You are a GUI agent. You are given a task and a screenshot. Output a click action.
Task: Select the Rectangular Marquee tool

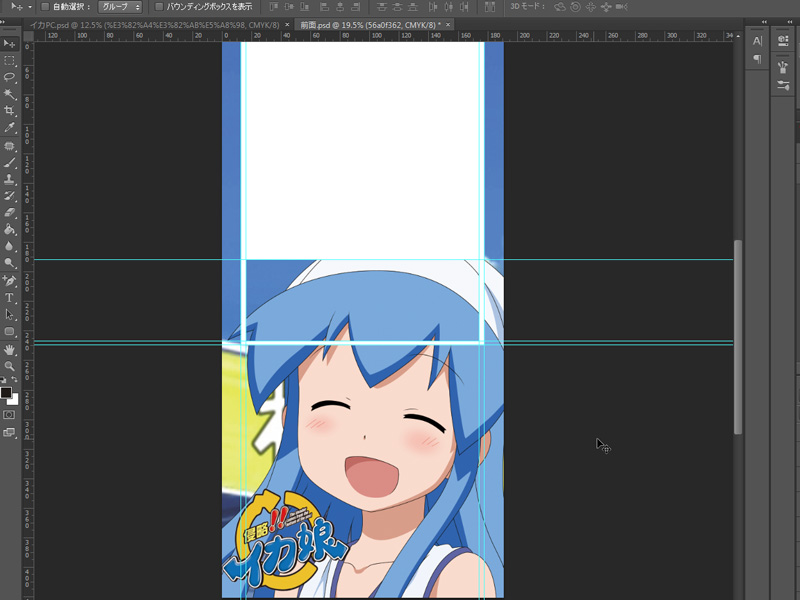click(x=9, y=61)
